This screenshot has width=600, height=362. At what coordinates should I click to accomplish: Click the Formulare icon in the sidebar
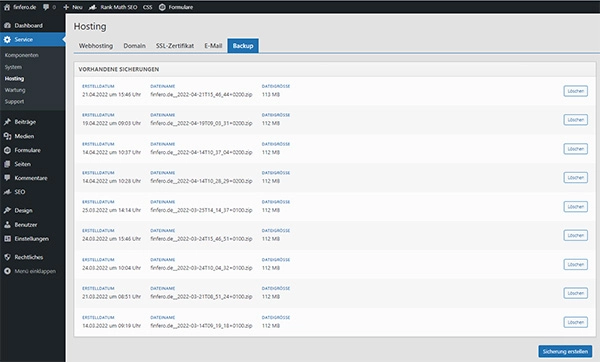tap(7, 150)
